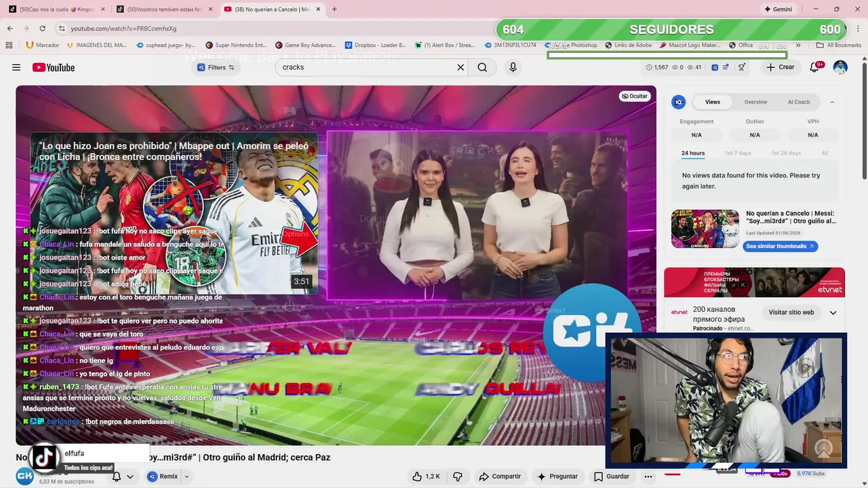This screenshot has width=868, height=488.
Task: Start voice search with the microphone
Action: [x=513, y=67]
